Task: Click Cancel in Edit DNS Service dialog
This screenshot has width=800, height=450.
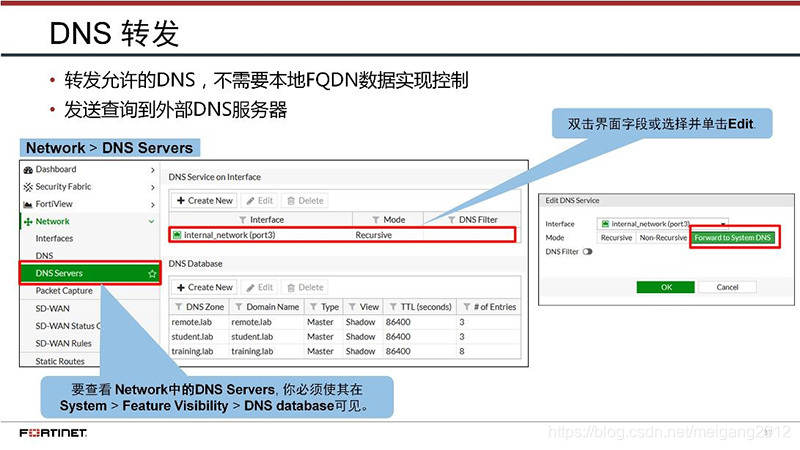Action: pos(727,287)
